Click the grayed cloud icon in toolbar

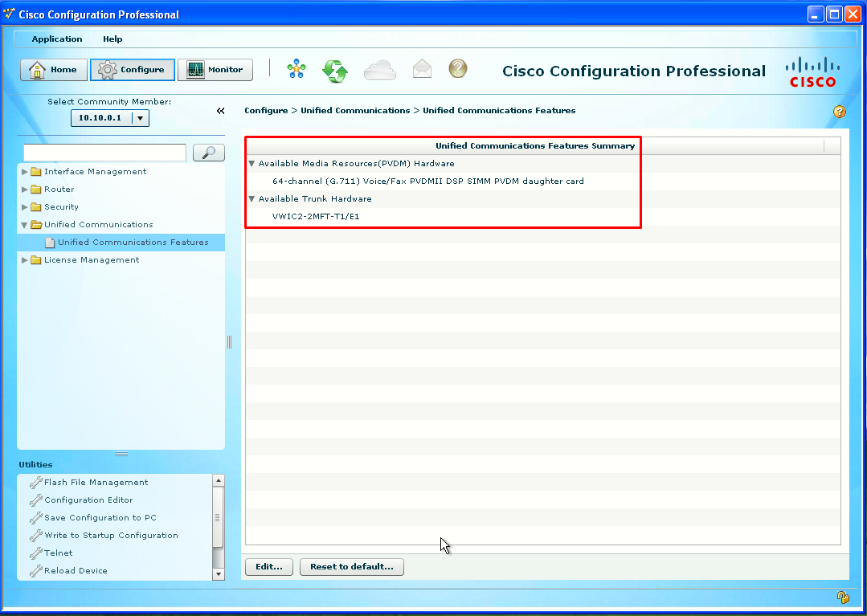point(380,70)
